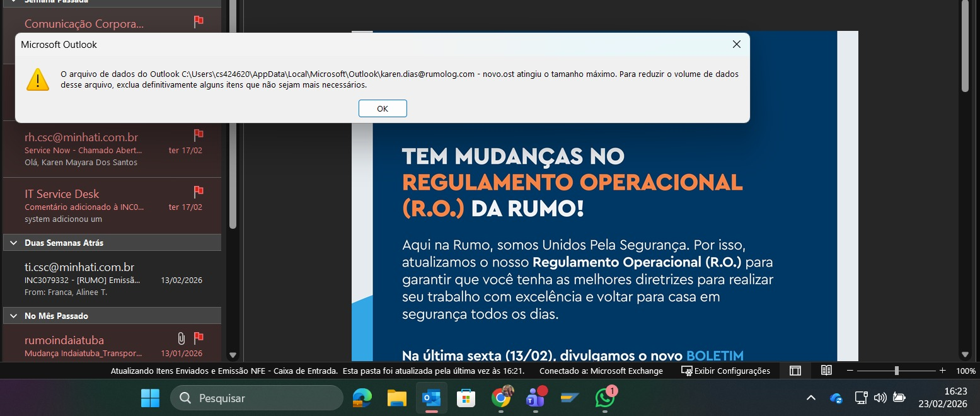Click the reading pane scrollbar thumb

pos(965,45)
